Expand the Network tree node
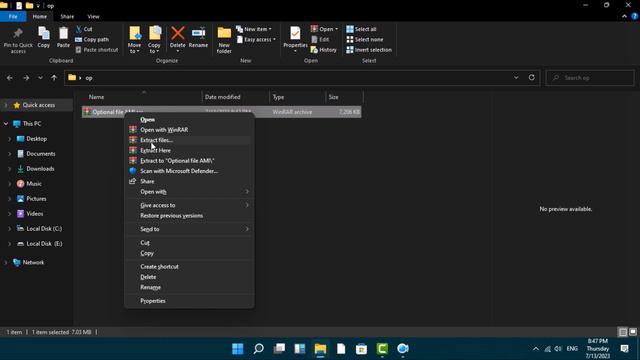The width and height of the screenshot is (640, 360). (x=6, y=262)
